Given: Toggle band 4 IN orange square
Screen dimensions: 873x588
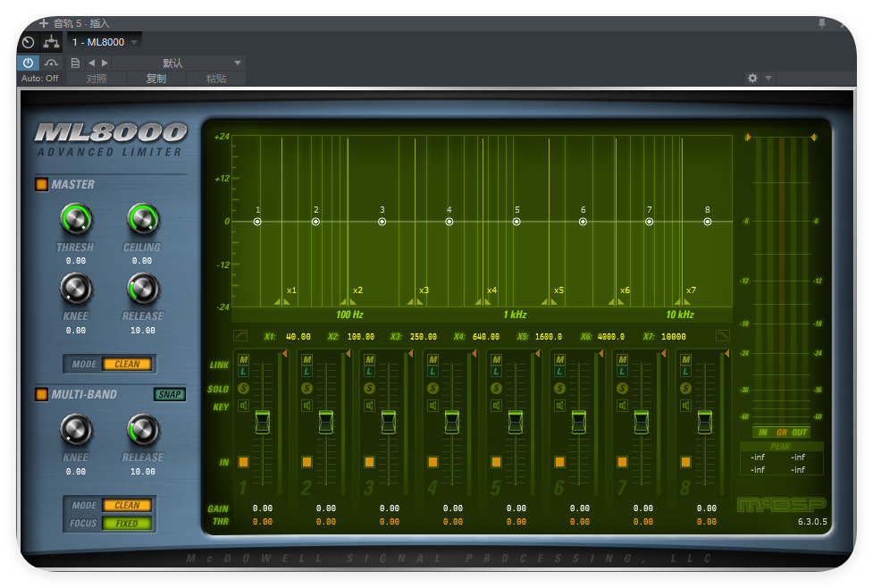Looking at the screenshot, I should click(433, 462).
